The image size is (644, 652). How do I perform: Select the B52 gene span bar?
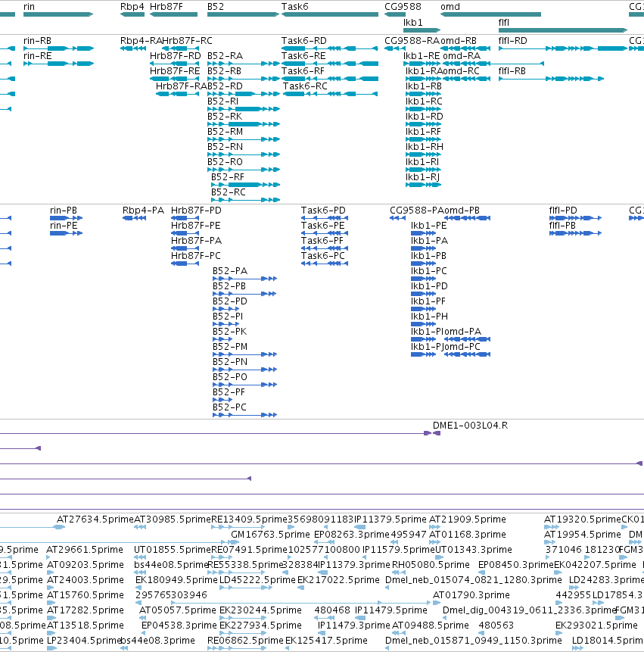click(244, 14)
